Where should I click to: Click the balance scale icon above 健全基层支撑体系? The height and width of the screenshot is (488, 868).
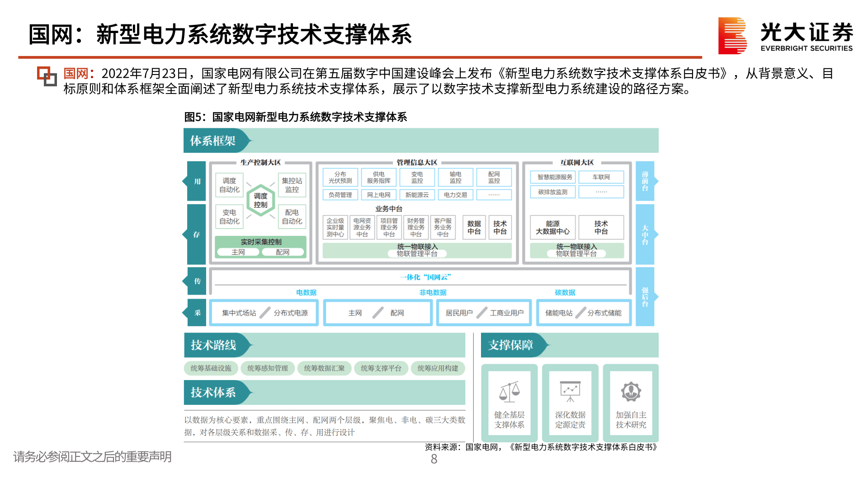509,391
